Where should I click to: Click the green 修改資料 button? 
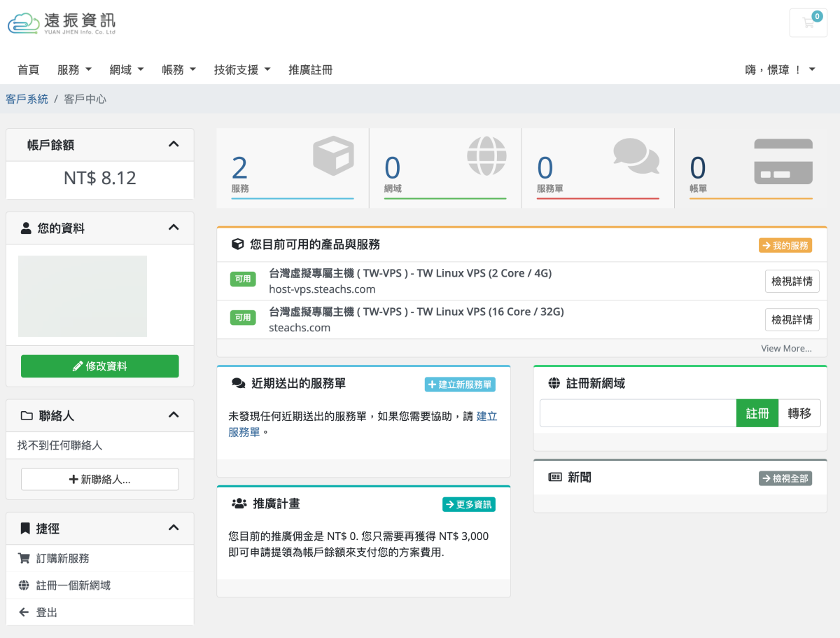pyautogui.click(x=99, y=366)
